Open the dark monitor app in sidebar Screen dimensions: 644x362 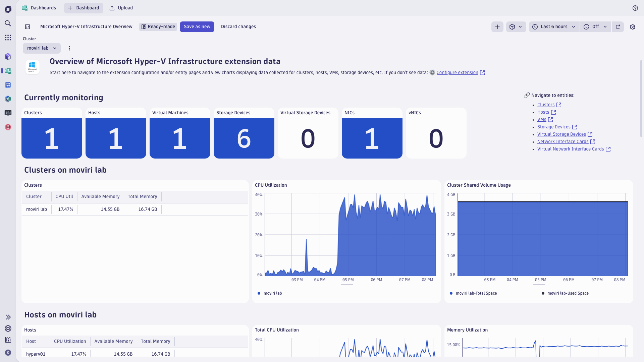pyautogui.click(x=8, y=113)
